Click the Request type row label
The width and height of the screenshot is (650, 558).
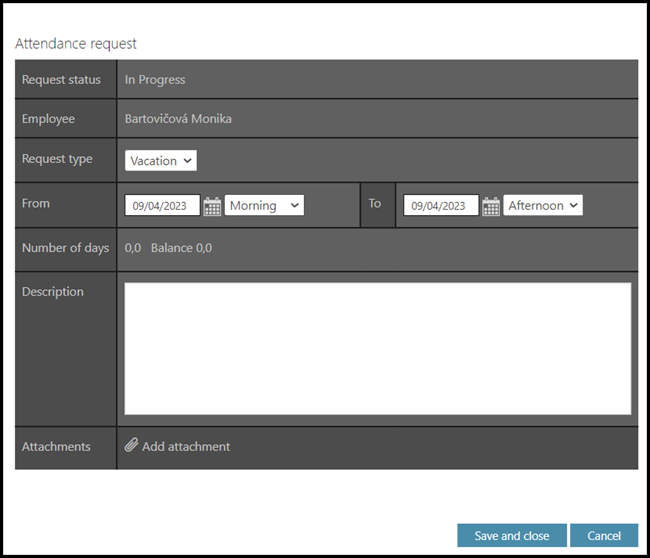coord(57,159)
